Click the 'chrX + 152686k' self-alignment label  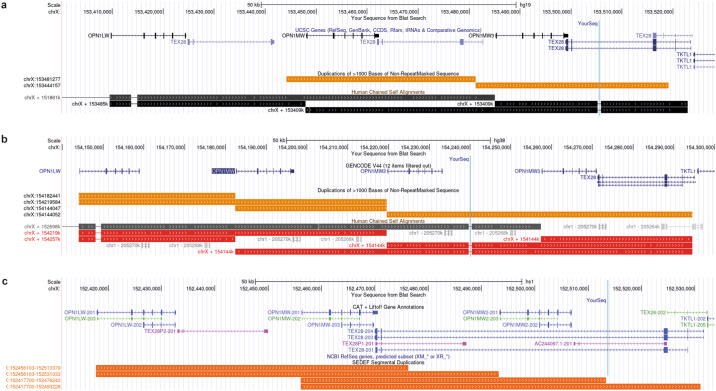(x=42, y=227)
